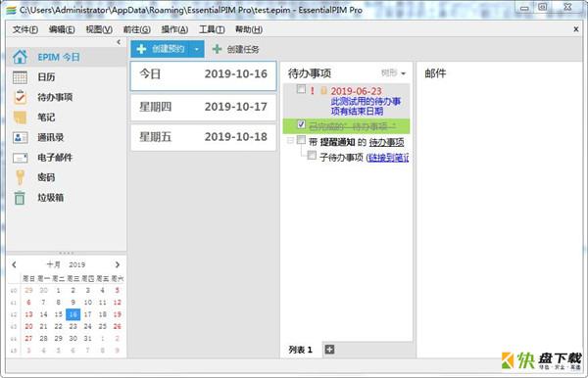Open the 视图(V) menu
The height and width of the screenshot is (378, 588).
click(99, 29)
